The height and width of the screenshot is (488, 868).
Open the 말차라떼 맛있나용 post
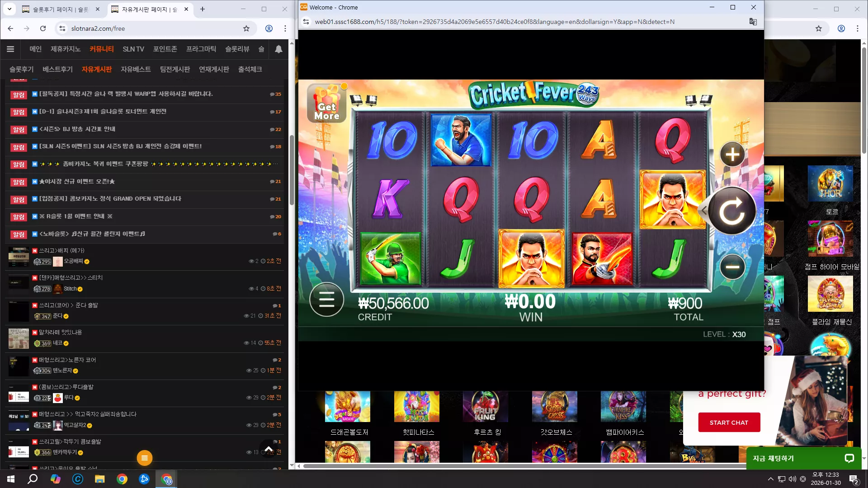(x=60, y=332)
